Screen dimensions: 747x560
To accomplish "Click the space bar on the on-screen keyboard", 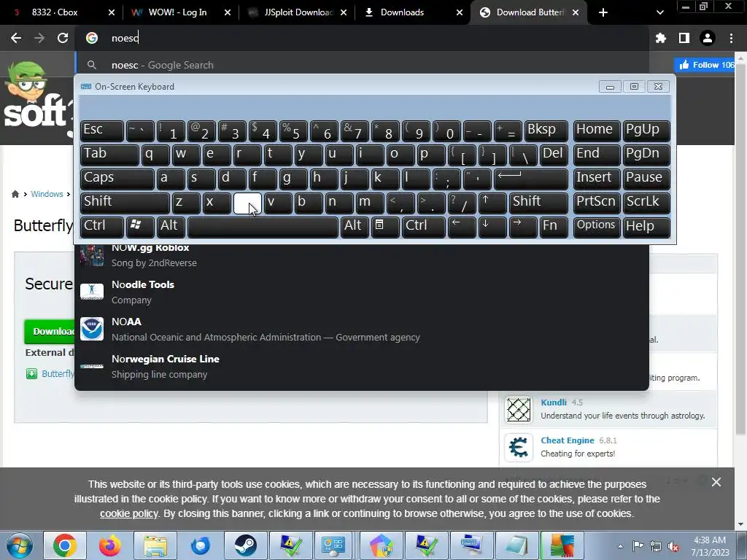I will [263, 227].
